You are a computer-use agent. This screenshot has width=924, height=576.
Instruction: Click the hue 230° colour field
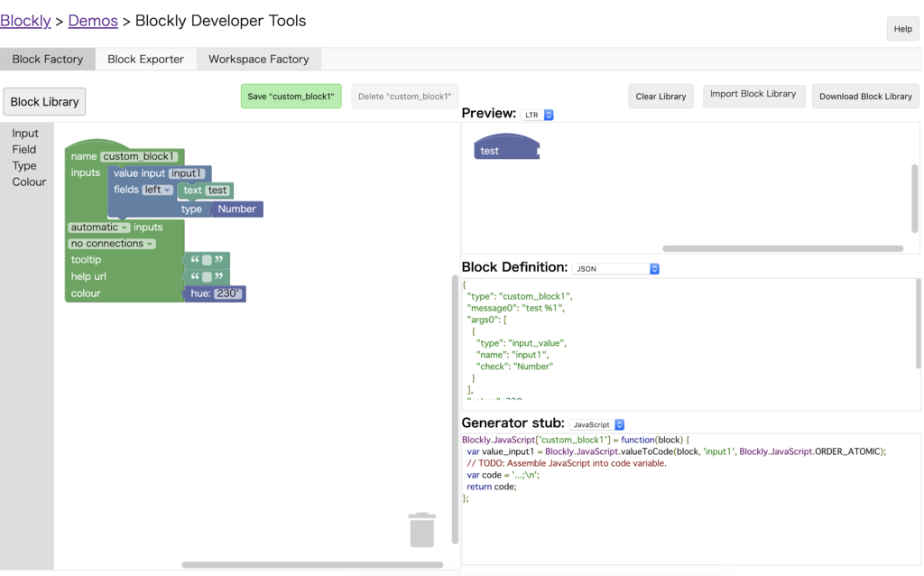click(227, 293)
